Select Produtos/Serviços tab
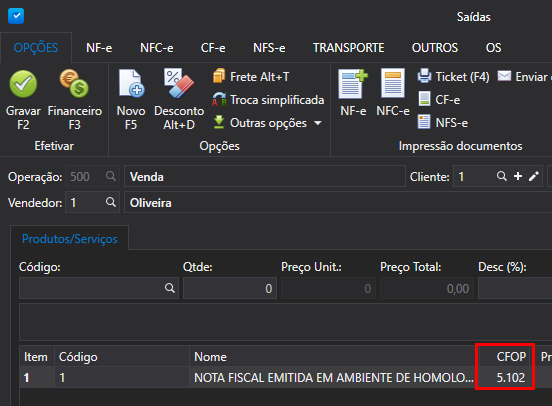Screen dimensions: 552x406 click(x=70, y=239)
